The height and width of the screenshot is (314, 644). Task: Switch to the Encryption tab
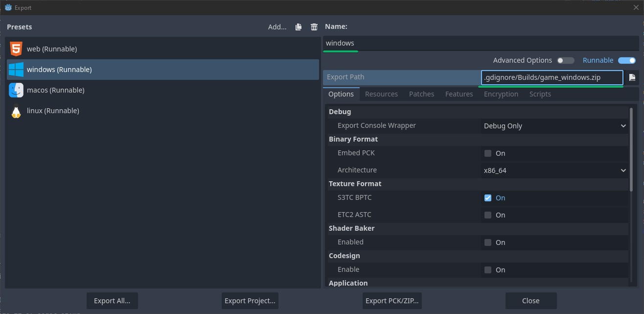point(501,94)
